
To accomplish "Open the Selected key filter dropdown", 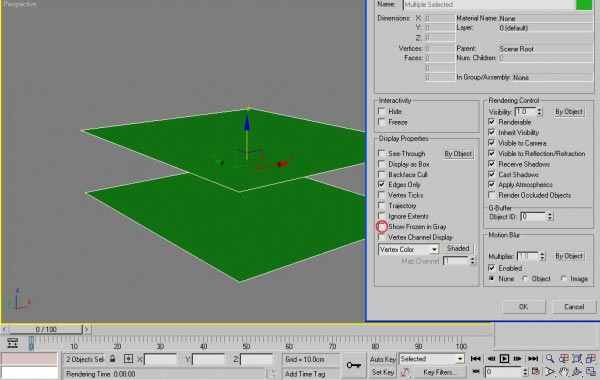I will coord(432,359).
